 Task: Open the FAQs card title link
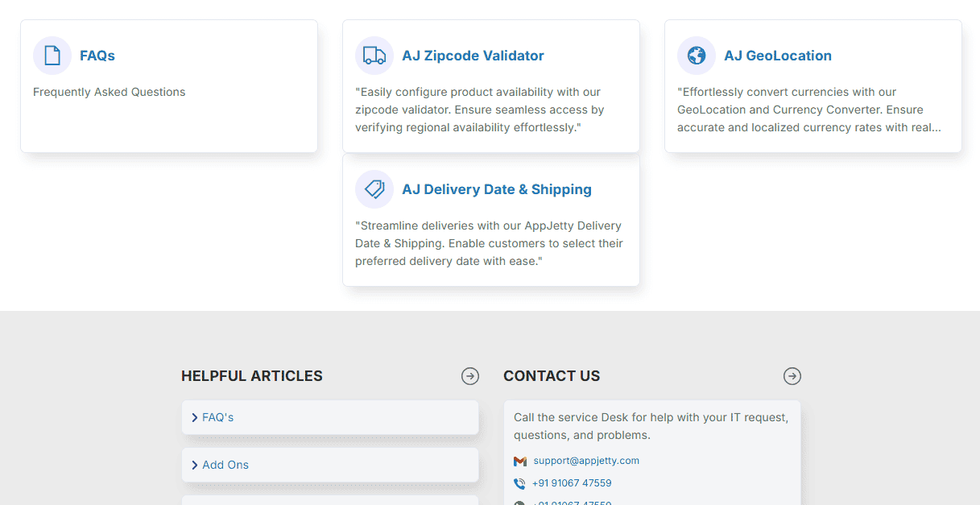coord(97,56)
